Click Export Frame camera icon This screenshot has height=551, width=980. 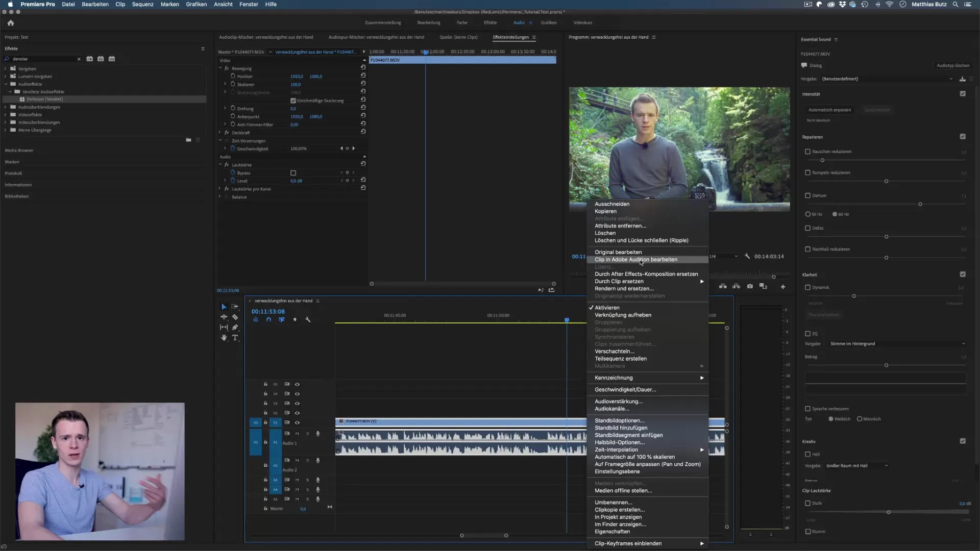(x=750, y=286)
